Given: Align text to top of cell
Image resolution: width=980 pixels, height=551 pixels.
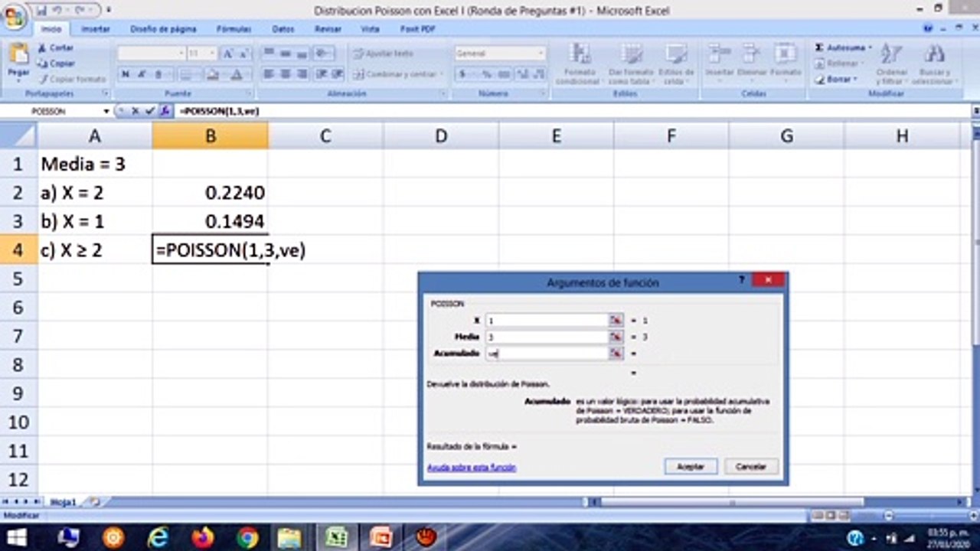Looking at the screenshot, I should point(269,54).
